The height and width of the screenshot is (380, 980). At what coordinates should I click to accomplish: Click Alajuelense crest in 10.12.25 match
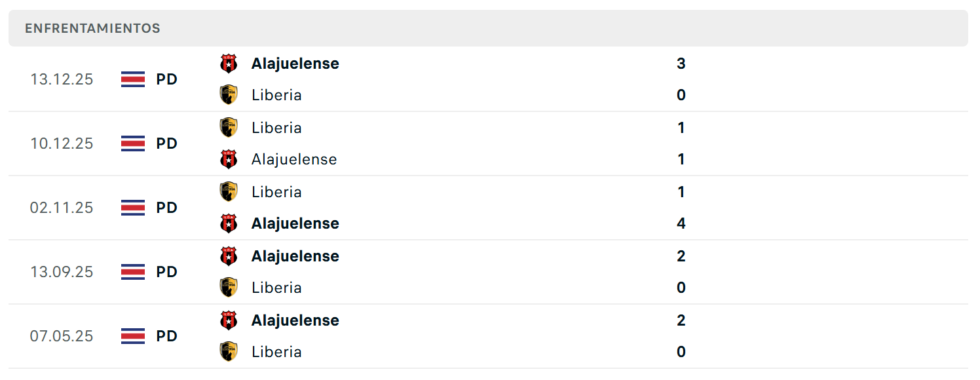pyautogui.click(x=229, y=159)
